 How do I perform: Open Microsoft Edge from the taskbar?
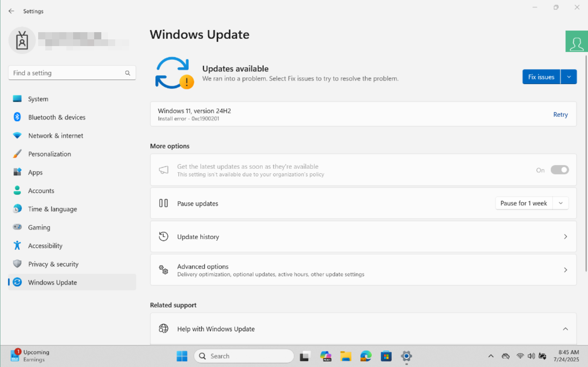(366, 356)
